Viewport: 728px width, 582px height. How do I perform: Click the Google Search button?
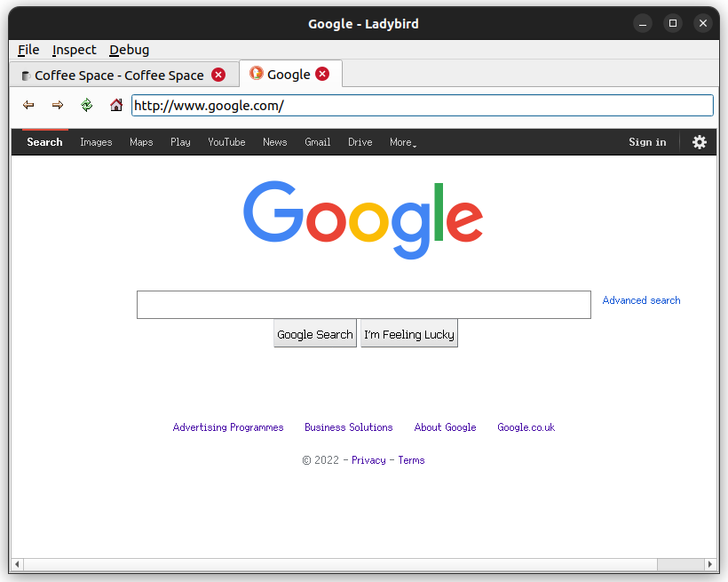[315, 334]
